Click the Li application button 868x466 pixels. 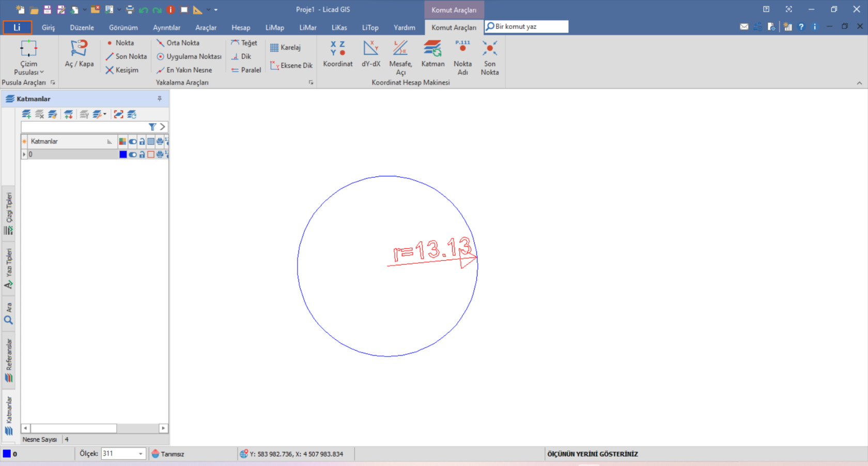tap(17, 27)
